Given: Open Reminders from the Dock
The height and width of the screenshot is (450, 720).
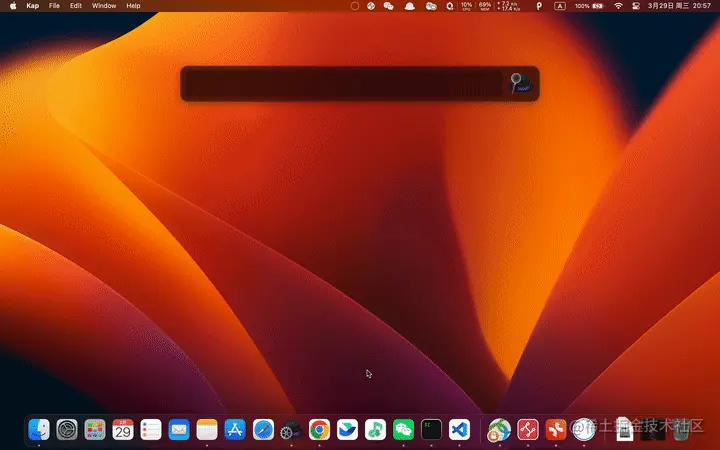Looking at the screenshot, I should [151, 430].
